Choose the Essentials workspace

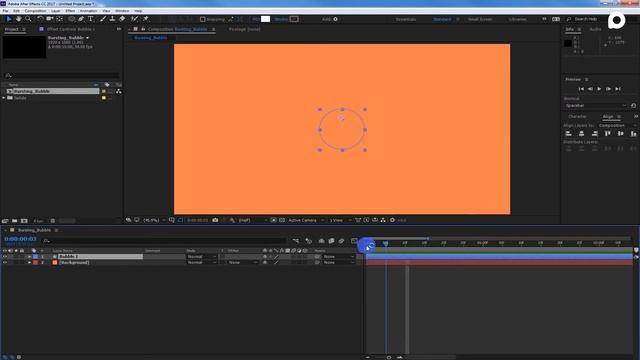pos(406,19)
